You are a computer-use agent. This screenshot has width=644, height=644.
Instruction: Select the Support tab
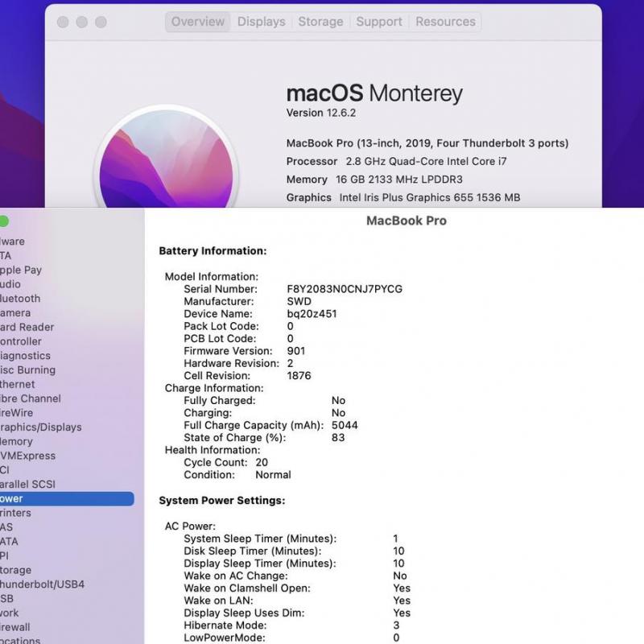click(x=379, y=22)
